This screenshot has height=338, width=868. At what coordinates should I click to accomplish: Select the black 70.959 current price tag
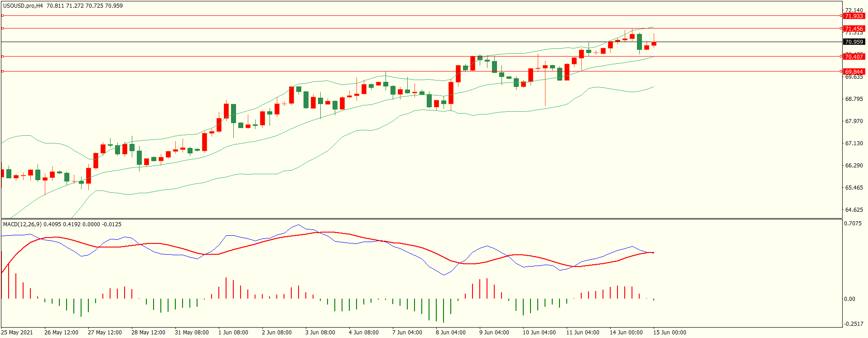pyautogui.click(x=854, y=42)
